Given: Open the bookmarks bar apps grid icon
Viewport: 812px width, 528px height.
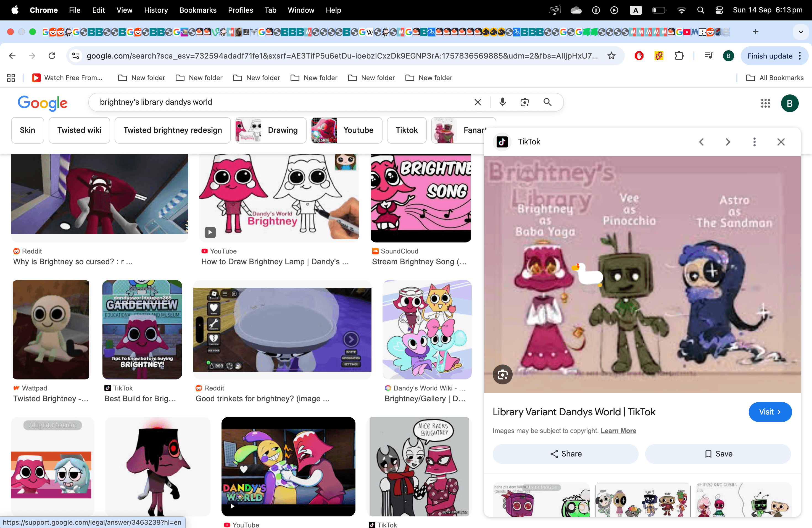Looking at the screenshot, I should pos(11,78).
